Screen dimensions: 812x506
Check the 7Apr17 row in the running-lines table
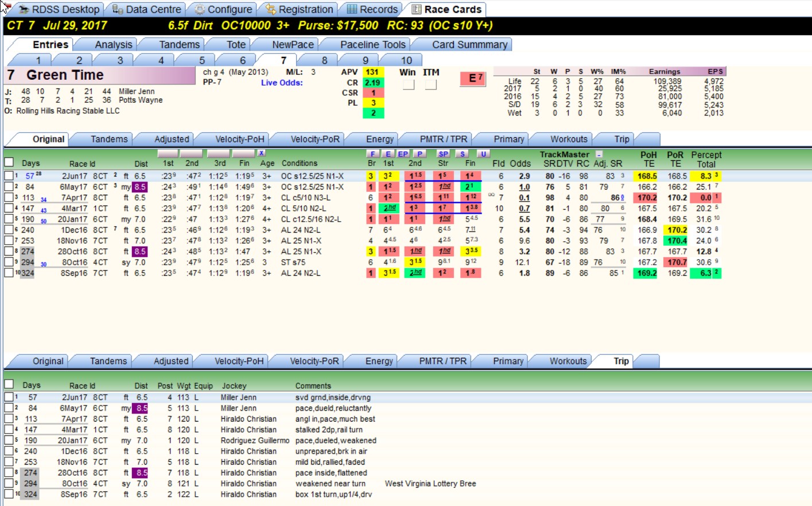(x=9, y=198)
